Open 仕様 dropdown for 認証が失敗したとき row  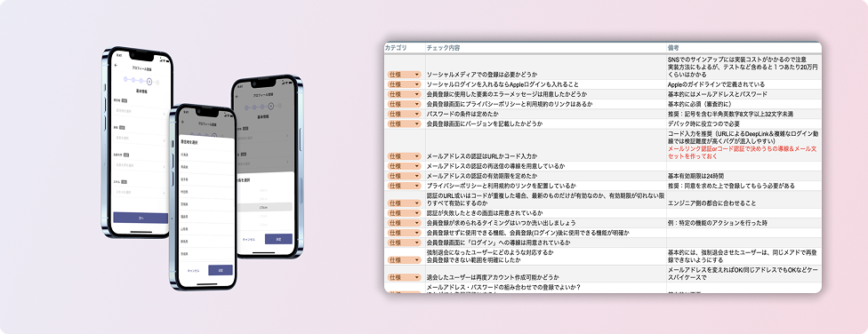(404, 213)
